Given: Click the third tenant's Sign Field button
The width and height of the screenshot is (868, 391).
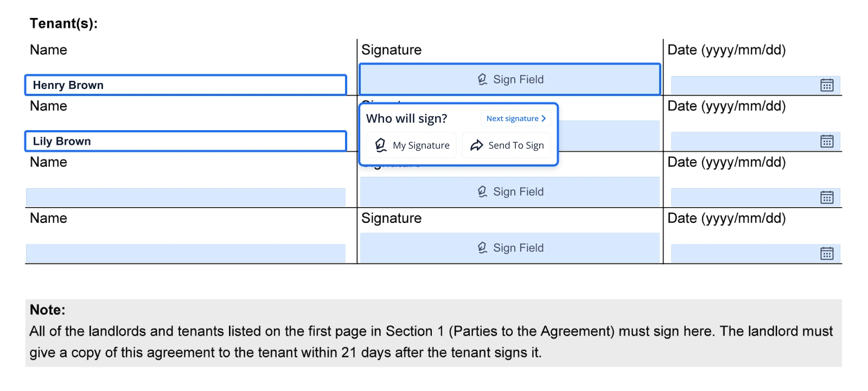Looking at the screenshot, I should tap(509, 191).
